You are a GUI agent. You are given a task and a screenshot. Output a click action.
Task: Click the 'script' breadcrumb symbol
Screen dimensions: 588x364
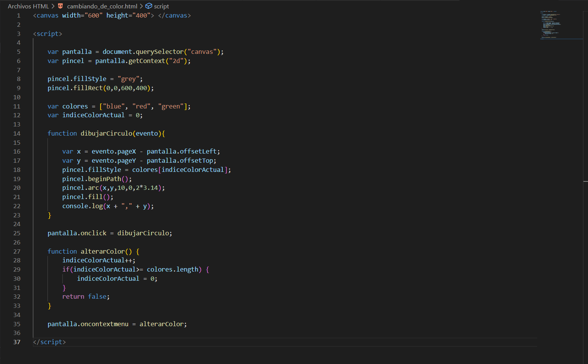[x=161, y=6]
